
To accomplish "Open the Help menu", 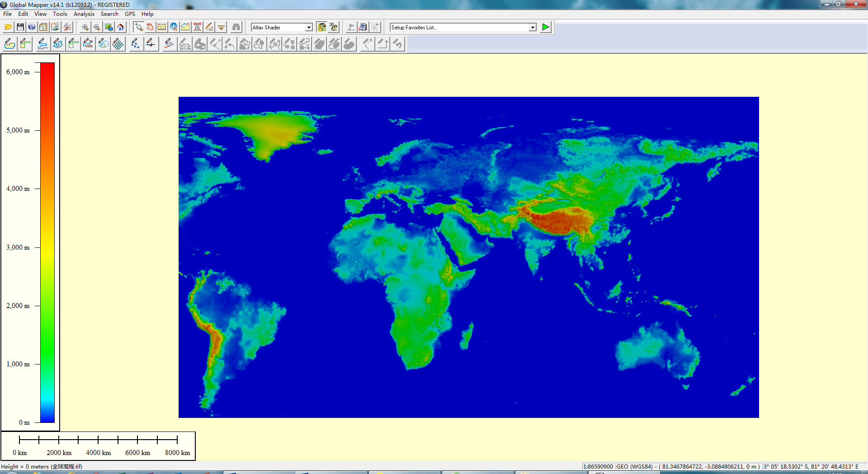I will (x=147, y=14).
